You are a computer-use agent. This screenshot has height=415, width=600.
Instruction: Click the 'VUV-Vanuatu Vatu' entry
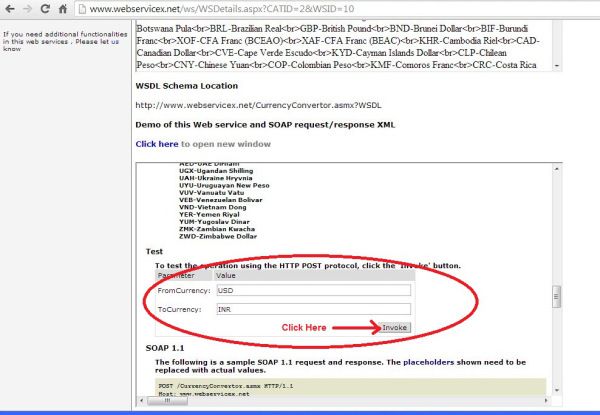(x=212, y=192)
